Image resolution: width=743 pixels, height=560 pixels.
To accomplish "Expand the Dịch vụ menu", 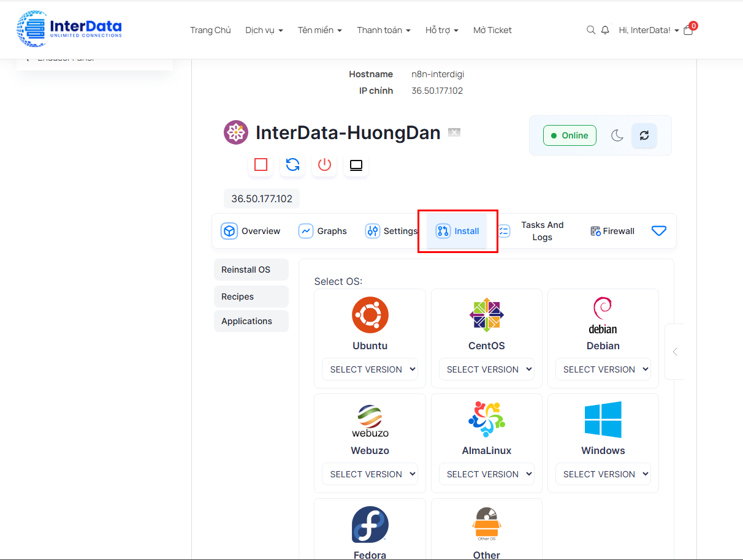I will tap(264, 30).
